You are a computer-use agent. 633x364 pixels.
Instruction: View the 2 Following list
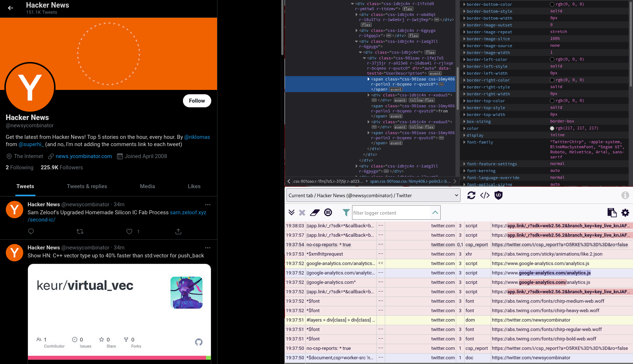tap(20, 167)
